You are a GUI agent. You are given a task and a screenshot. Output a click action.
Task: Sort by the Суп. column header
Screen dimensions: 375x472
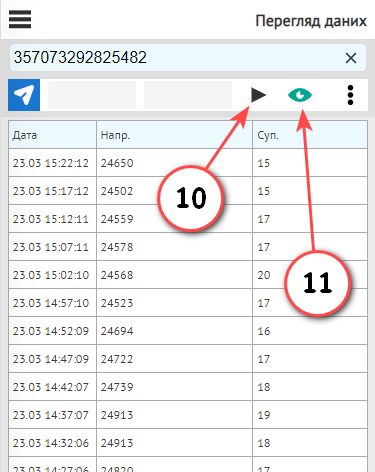tap(310, 135)
